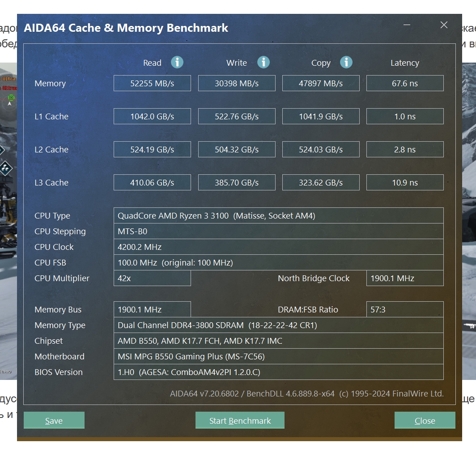Viewport: 476px width, 451px height.
Task: Click the L3 Cache write 385.70 GB/s cell
Action: pos(237,182)
